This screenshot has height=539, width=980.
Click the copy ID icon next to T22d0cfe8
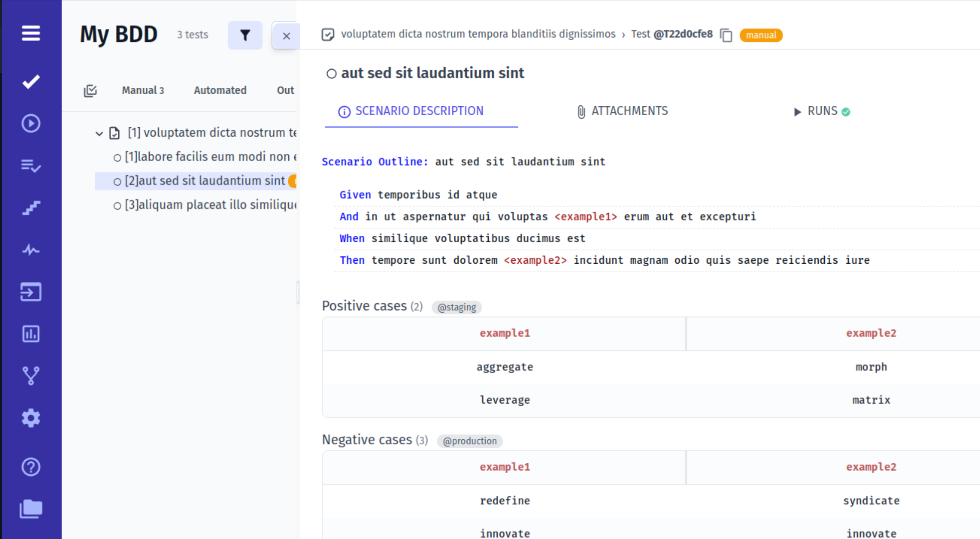(725, 34)
